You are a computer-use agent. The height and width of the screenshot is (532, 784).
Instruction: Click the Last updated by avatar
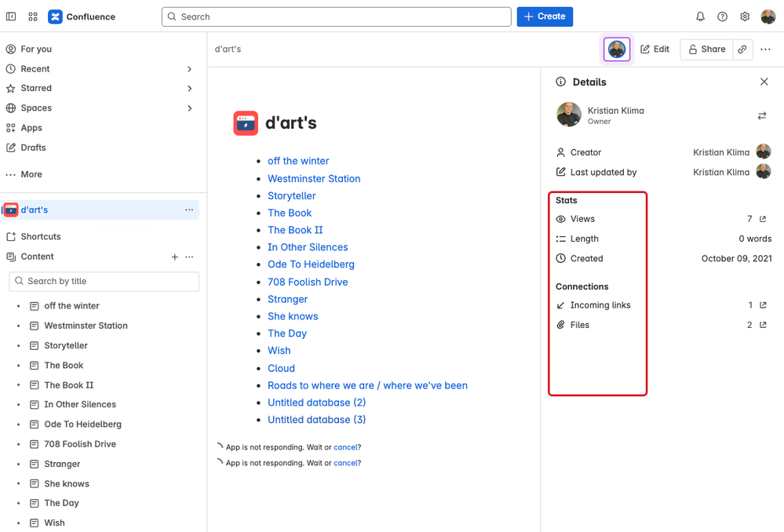tap(763, 172)
